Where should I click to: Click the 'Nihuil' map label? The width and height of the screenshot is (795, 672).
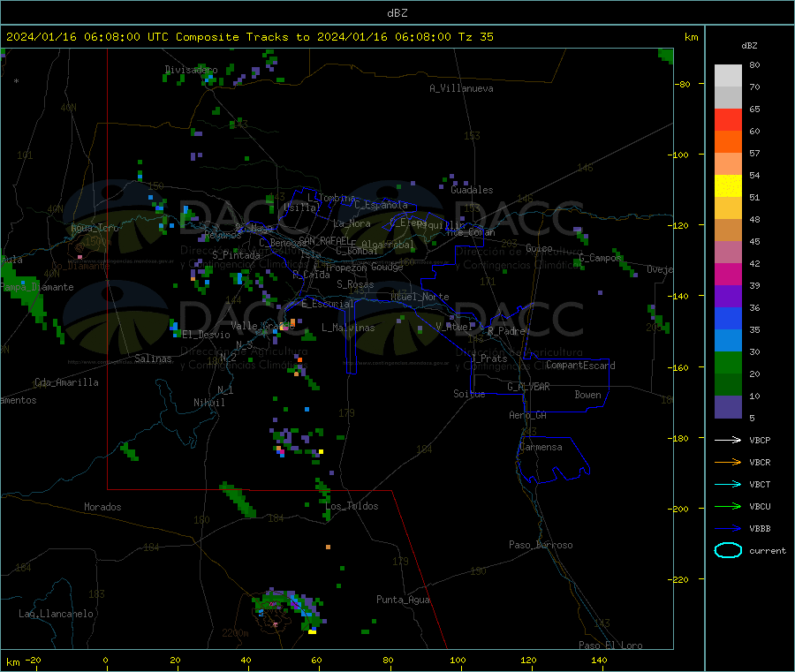tap(208, 403)
